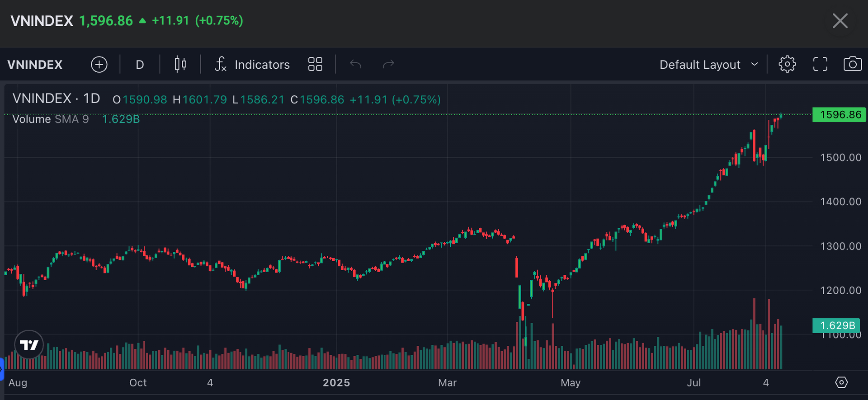The height and width of the screenshot is (400, 868).
Task: Click the 2025 label on the time axis
Action: point(336,383)
